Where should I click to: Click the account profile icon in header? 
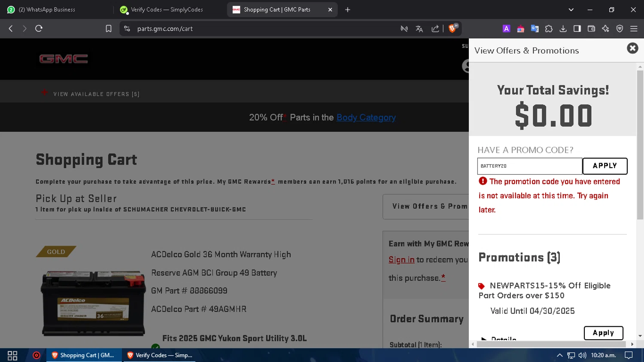coord(465,66)
